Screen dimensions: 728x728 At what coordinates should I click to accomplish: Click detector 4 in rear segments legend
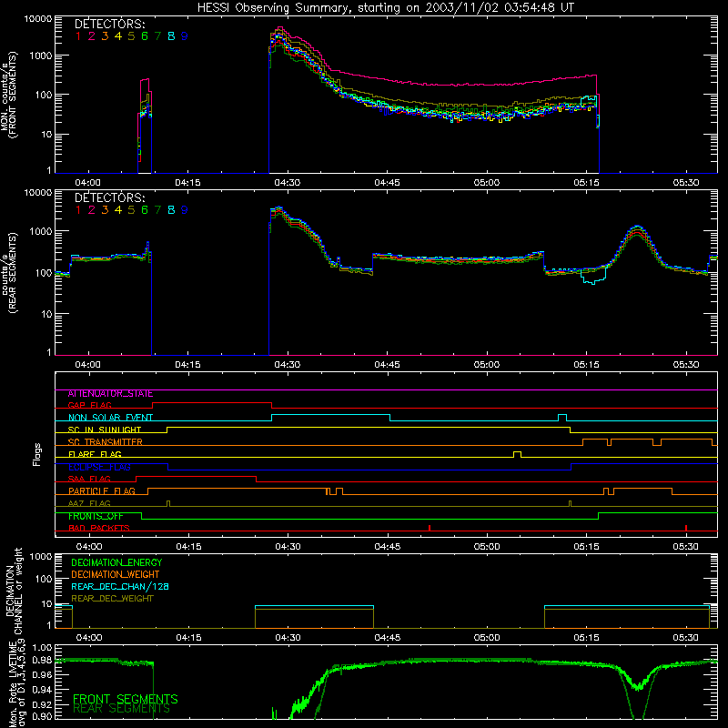point(118,210)
